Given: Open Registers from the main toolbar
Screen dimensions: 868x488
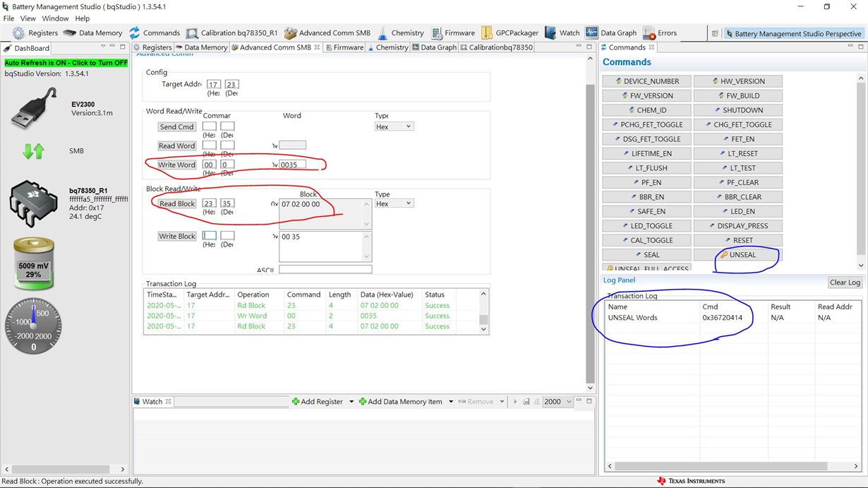Looking at the screenshot, I should [35, 32].
